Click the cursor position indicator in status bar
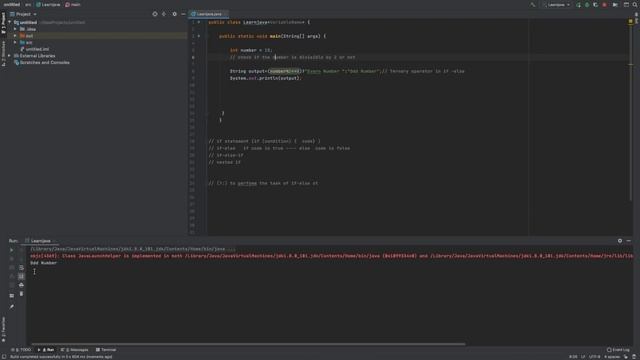 (573, 357)
